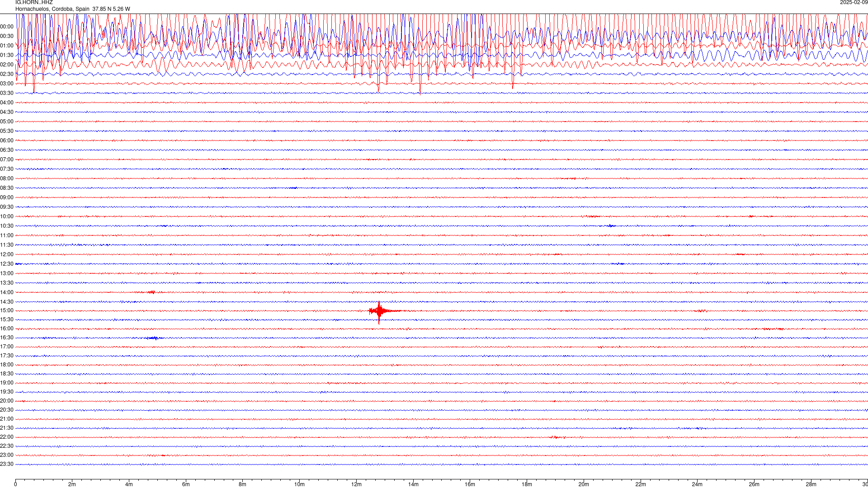This screenshot has height=488, width=868.
Task: Click the 08:30 time row label
Action: pyautogui.click(x=7, y=188)
